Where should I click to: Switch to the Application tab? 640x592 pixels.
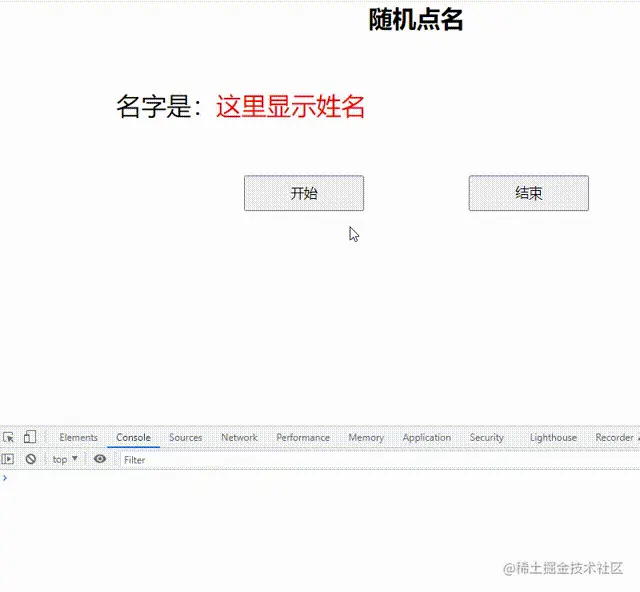pos(427,437)
